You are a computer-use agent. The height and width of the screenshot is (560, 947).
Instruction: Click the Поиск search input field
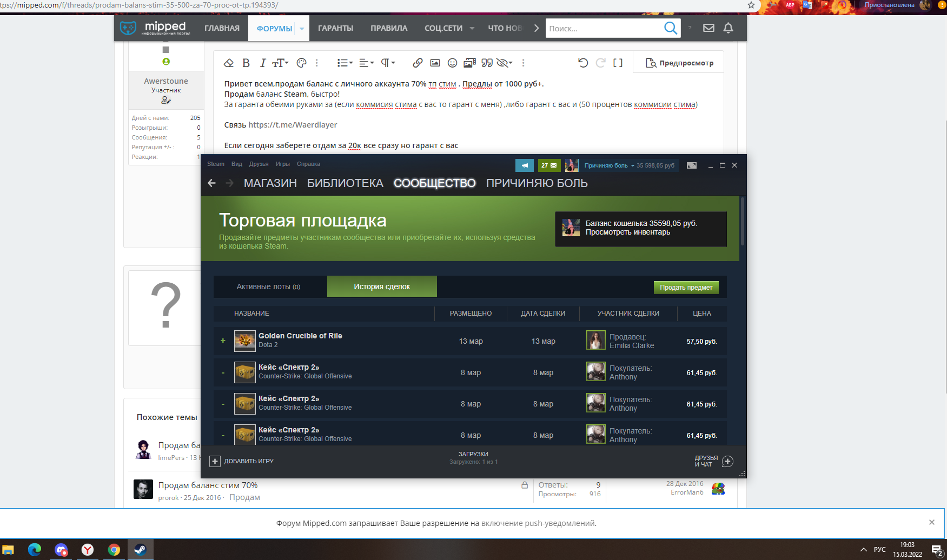pos(603,29)
